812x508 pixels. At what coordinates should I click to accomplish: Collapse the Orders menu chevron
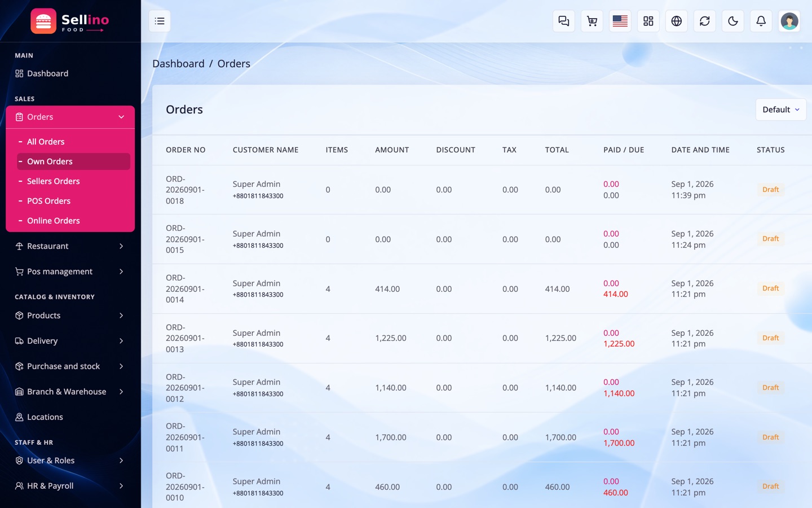[121, 117]
